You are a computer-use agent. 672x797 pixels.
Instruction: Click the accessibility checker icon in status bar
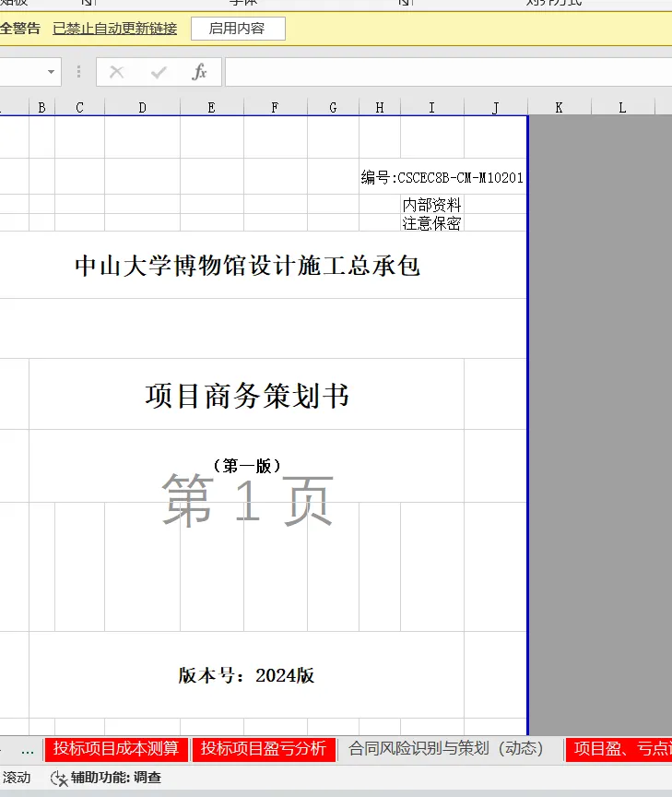click(x=59, y=778)
